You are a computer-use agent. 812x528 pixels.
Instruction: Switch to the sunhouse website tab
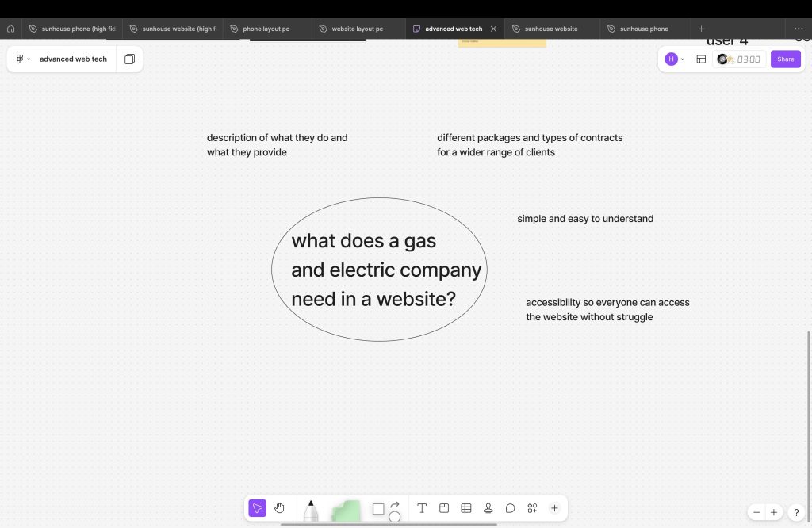click(x=550, y=29)
